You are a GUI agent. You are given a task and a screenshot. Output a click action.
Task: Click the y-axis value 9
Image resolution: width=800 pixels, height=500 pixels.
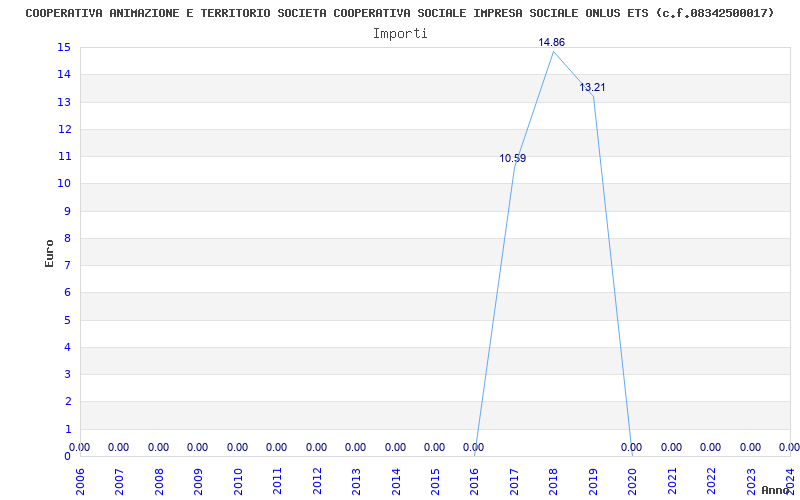67,211
